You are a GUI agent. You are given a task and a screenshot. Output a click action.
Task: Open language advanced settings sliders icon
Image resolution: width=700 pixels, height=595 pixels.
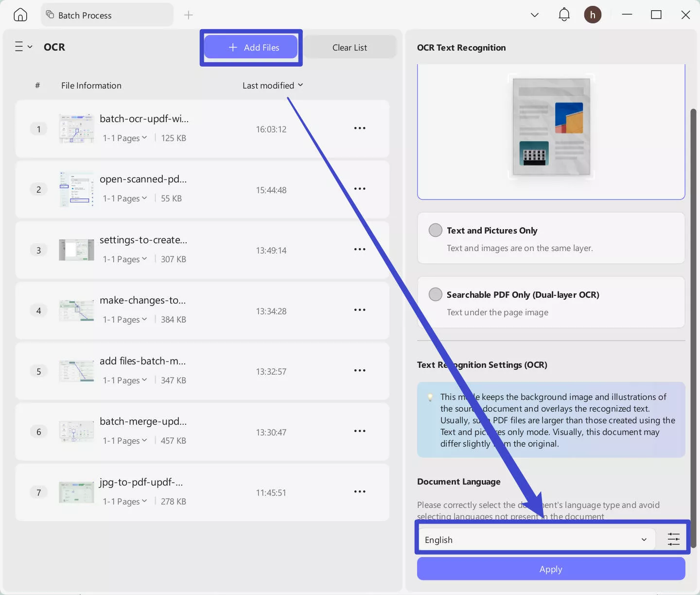(674, 539)
